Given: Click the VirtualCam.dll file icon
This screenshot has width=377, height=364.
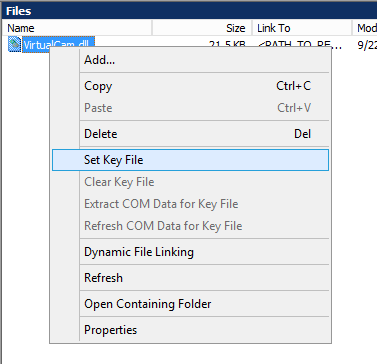Looking at the screenshot, I should (15, 44).
